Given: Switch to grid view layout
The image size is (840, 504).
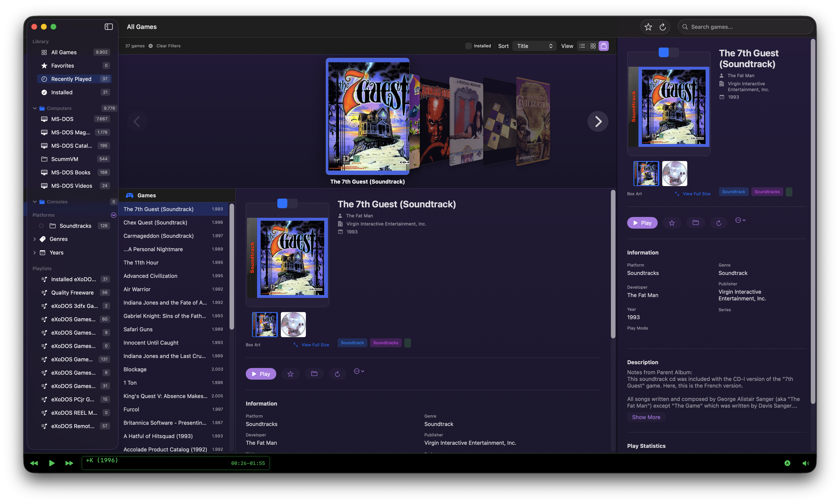Looking at the screenshot, I should (593, 46).
